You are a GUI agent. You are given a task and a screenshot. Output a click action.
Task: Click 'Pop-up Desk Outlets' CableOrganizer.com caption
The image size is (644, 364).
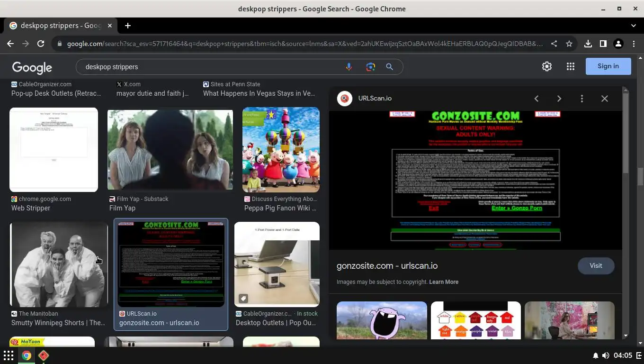[x=56, y=93]
